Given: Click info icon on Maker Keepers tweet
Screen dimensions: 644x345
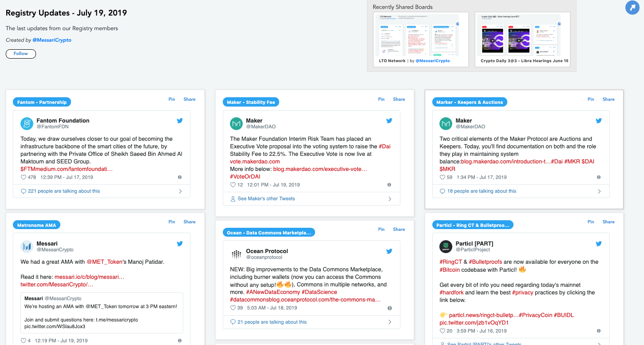Looking at the screenshot, I should coord(599,177).
